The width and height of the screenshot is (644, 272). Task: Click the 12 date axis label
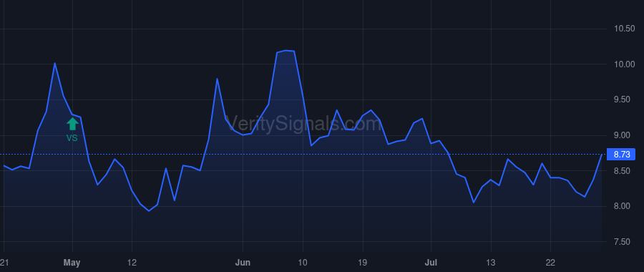point(132,262)
